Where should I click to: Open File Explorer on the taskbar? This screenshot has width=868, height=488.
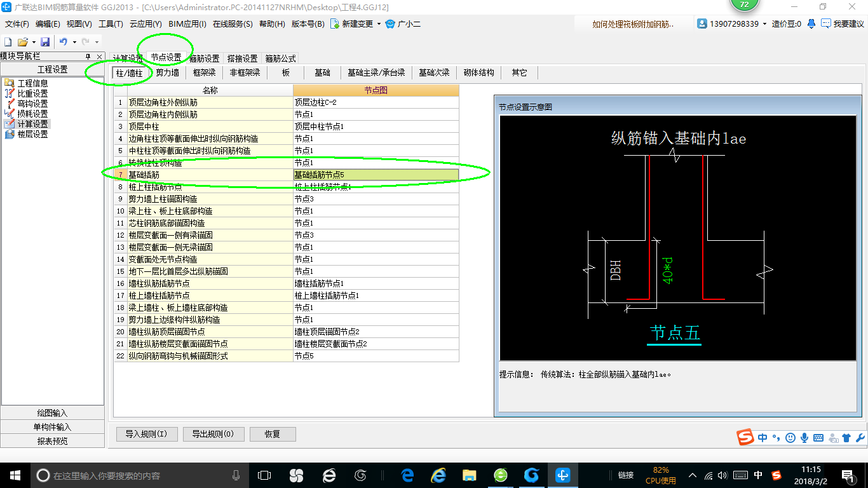pos(470,475)
